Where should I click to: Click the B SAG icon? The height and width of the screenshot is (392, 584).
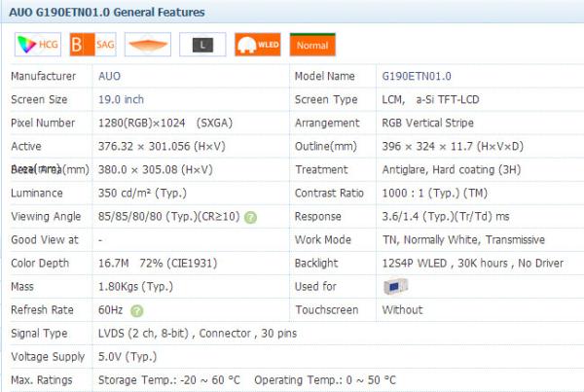(x=92, y=45)
